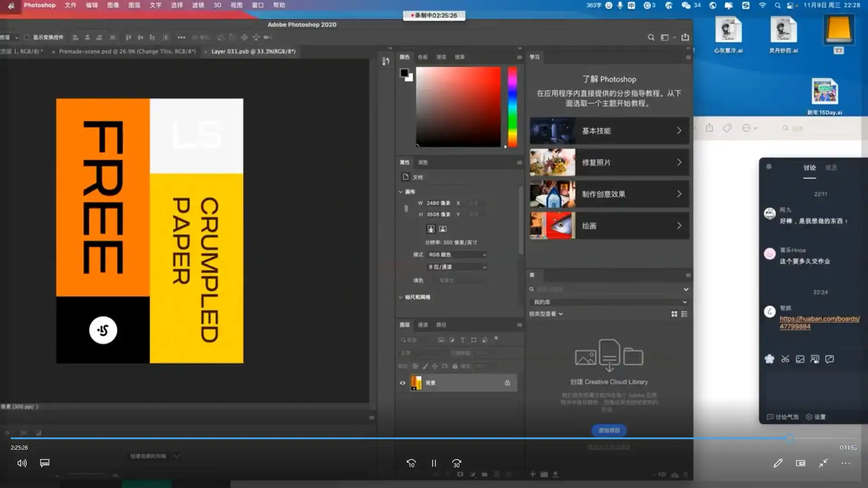Image resolution: width=868 pixels, height=488 pixels.
Task: Click the speaker volume icon
Action: (x=21, y=463)
